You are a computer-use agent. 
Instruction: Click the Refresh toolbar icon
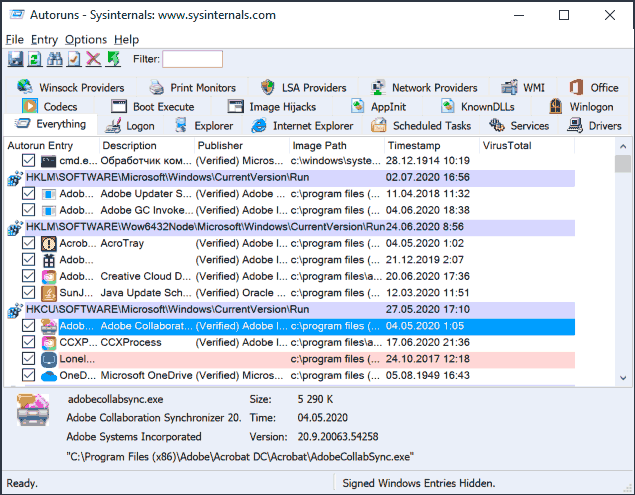(35, 59)
